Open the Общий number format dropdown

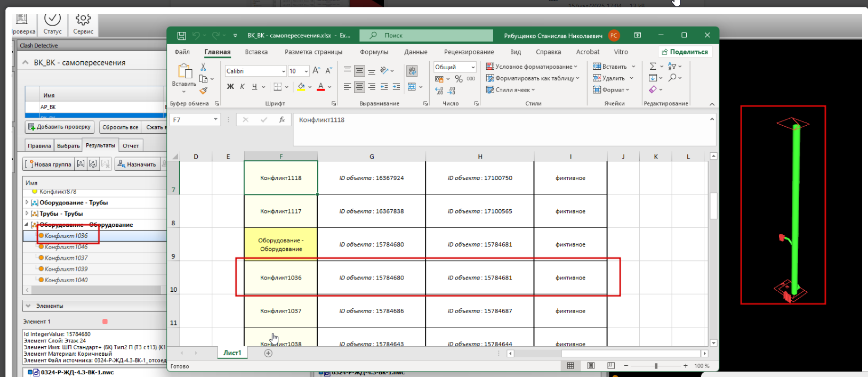click(473, 67)
